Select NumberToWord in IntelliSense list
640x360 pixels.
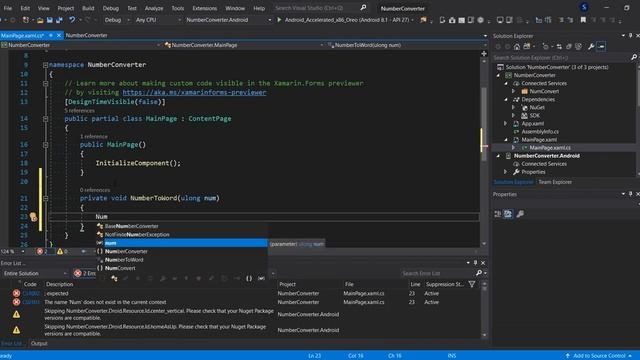coord(182,260)
